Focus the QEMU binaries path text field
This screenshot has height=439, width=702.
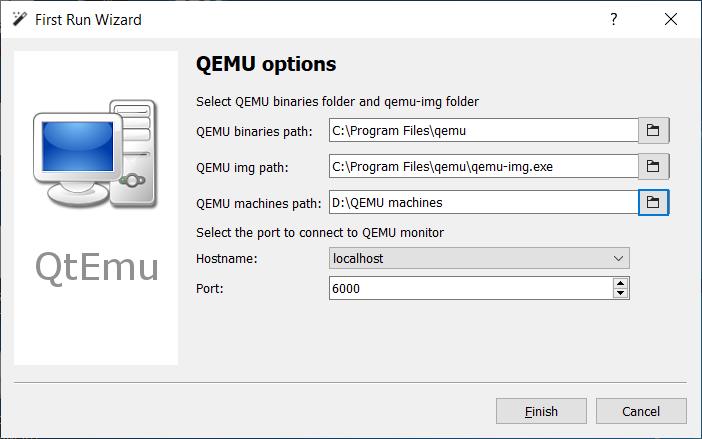pos(482,130)
